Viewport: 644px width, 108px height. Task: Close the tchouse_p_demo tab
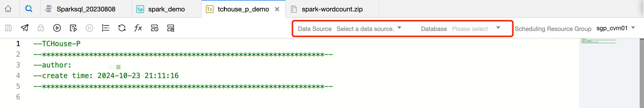[277, 9]
